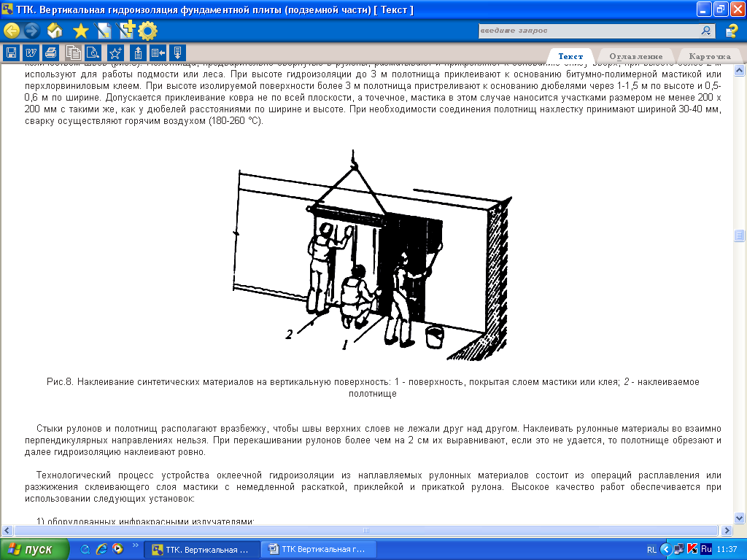Click the add note icon with plus
The height and width of the screenshot is (560, 747).
point(126,30)
